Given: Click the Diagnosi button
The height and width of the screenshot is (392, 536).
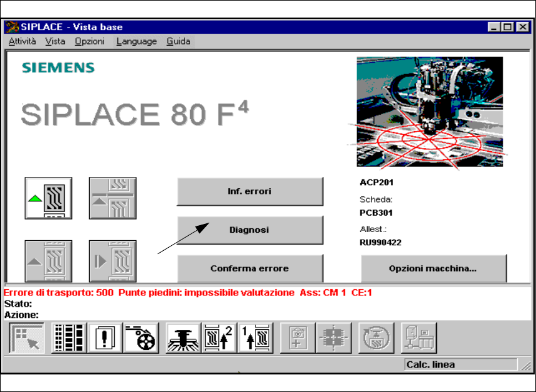Looking at the screenshot, I should [250, 230].
